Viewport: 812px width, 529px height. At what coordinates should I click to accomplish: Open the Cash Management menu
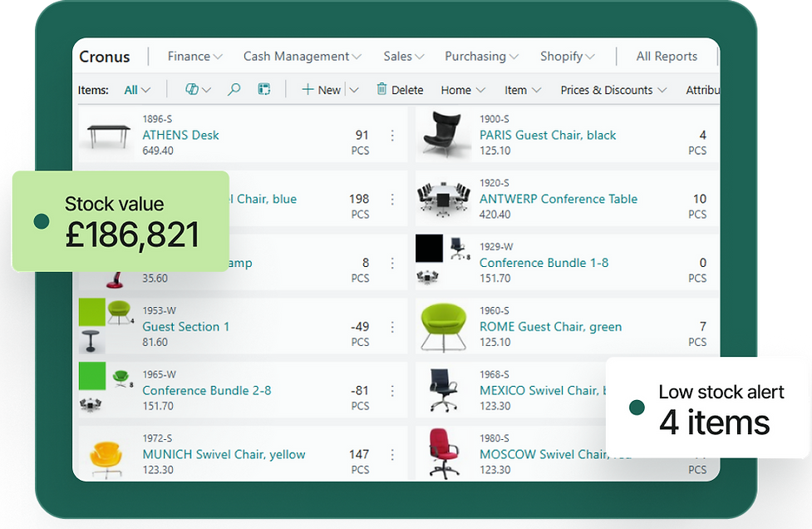pyautogui.click(x=302, y=56)
